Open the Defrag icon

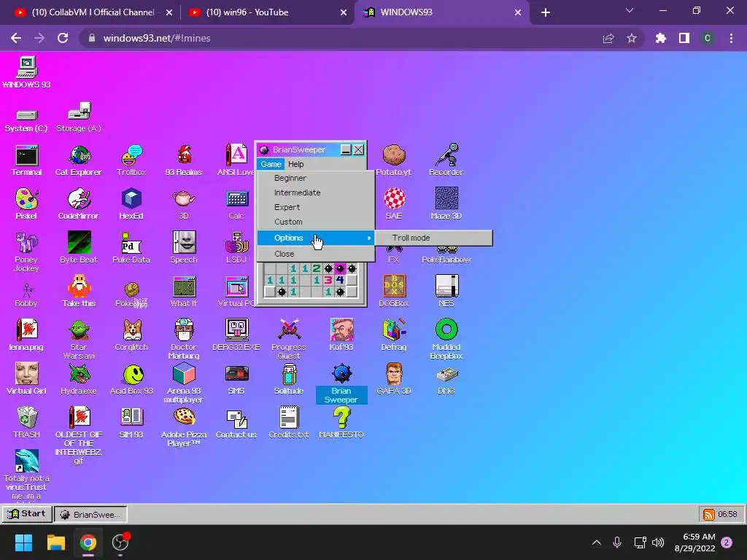[394, 335]
